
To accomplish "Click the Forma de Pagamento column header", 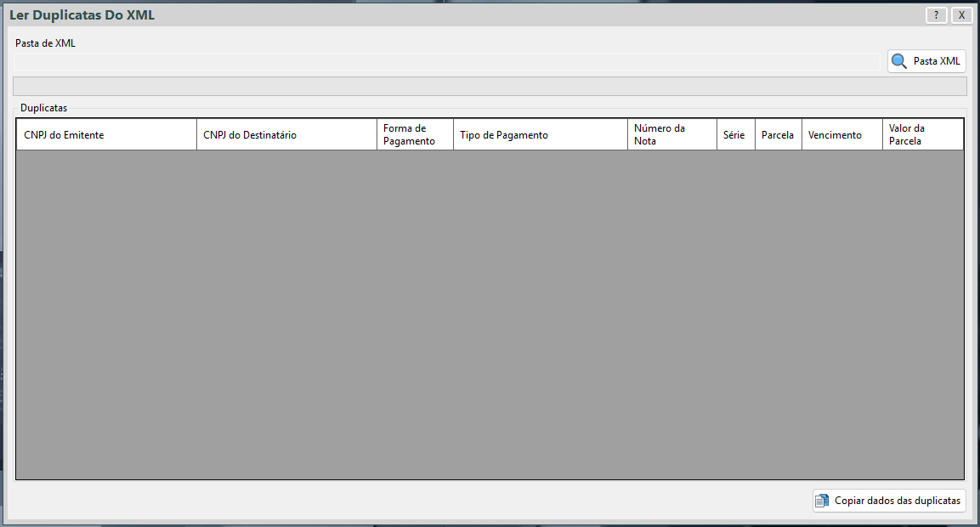I will click(x=415, y=135).
